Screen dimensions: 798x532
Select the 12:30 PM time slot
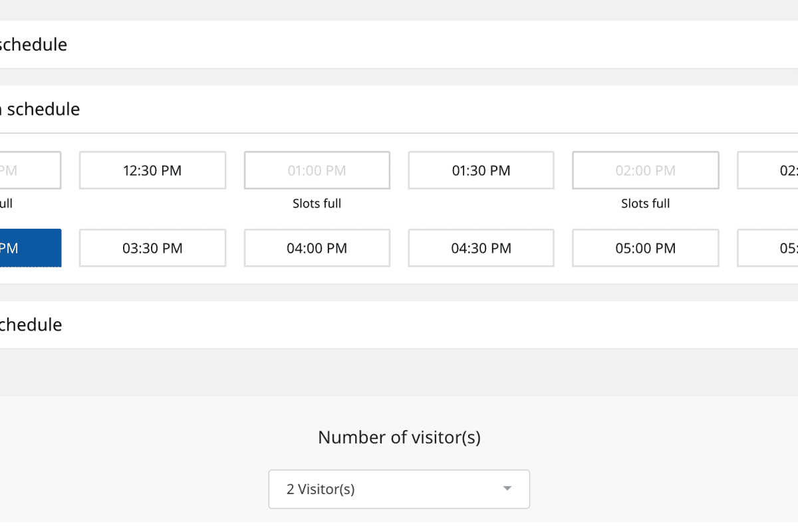pyautogui.click(x=152, y=170)
